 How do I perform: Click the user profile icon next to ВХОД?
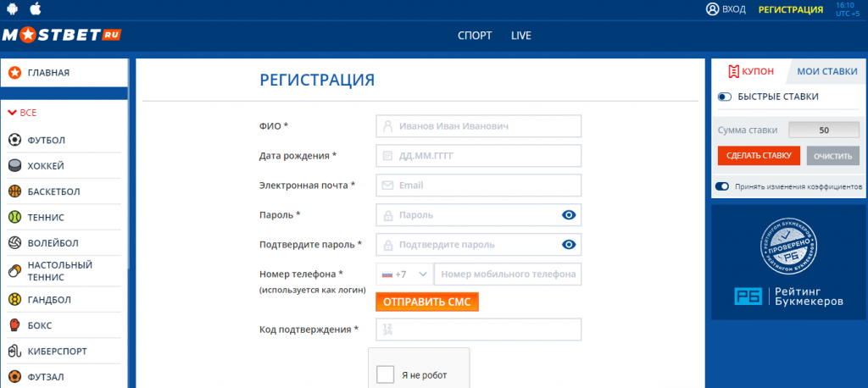[712, 9]
